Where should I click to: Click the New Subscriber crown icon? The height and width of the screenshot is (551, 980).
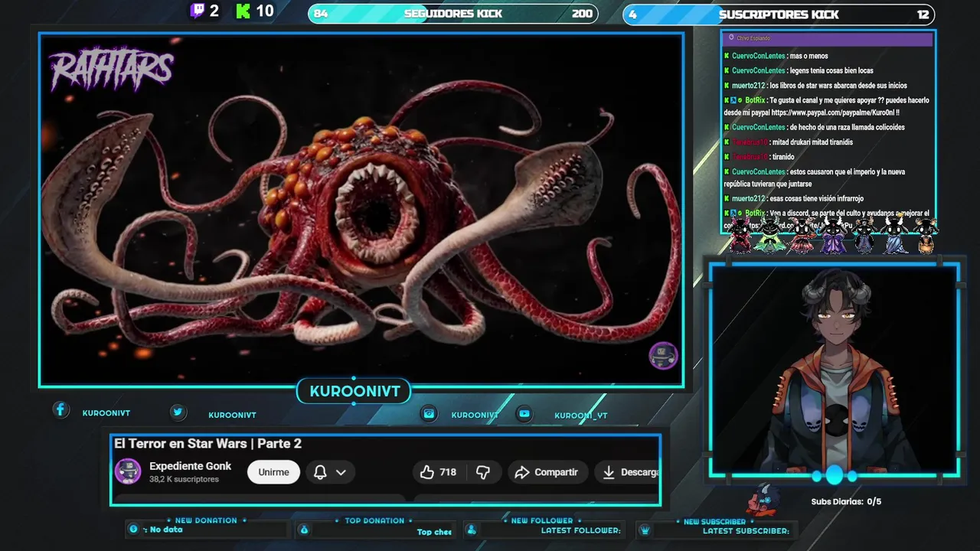click(x=645, y=530)
